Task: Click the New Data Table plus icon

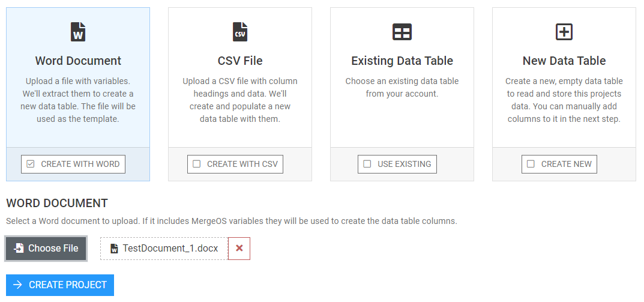Action: tap(564, 32)
